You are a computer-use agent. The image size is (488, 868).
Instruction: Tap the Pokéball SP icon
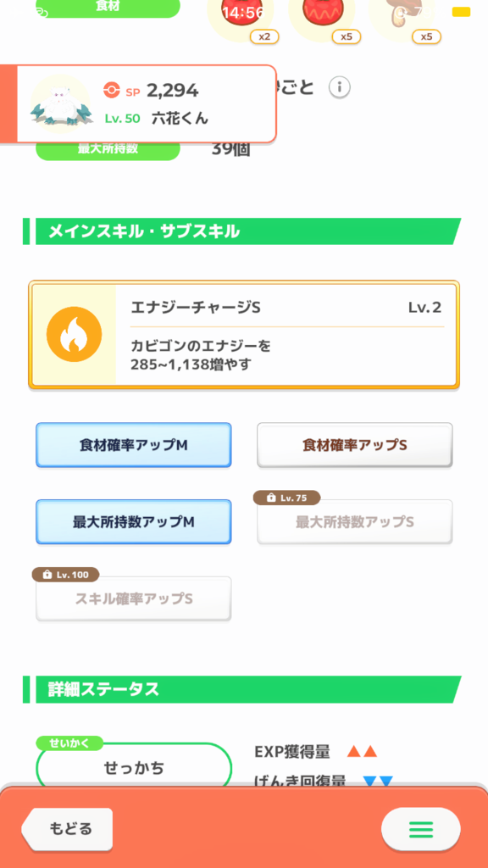point(112,90)
